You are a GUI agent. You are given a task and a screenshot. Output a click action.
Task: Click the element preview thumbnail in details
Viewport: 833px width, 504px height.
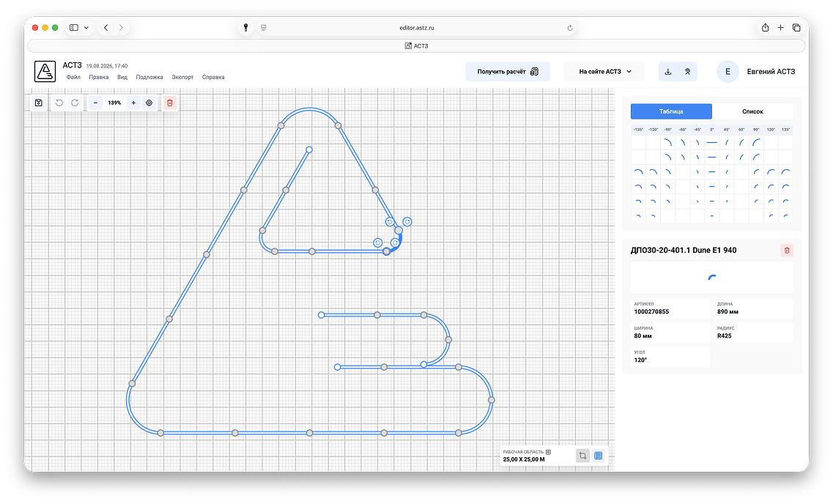pos(712,277)
